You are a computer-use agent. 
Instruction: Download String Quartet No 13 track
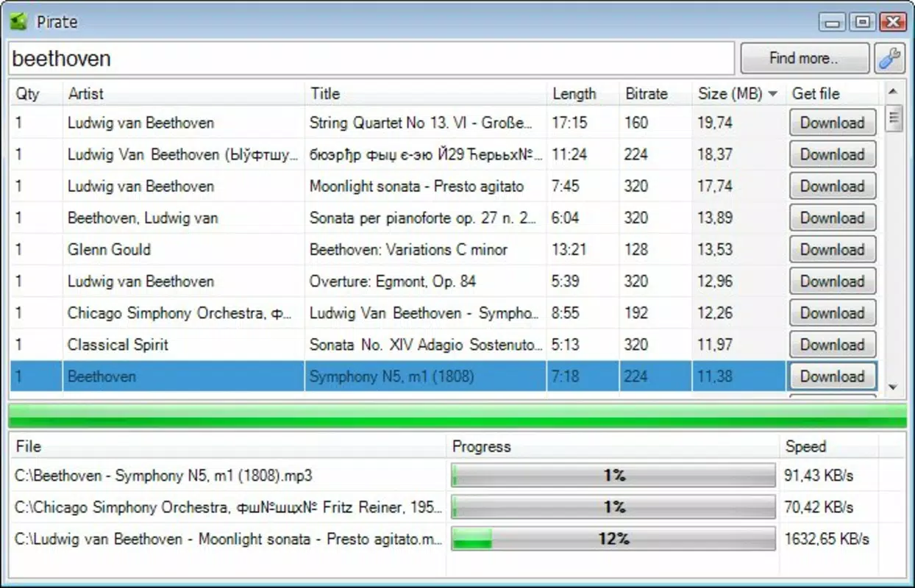point(833,123)
